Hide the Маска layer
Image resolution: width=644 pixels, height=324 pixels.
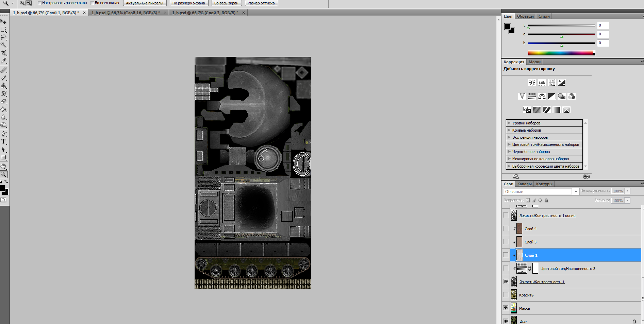point(506,308)
